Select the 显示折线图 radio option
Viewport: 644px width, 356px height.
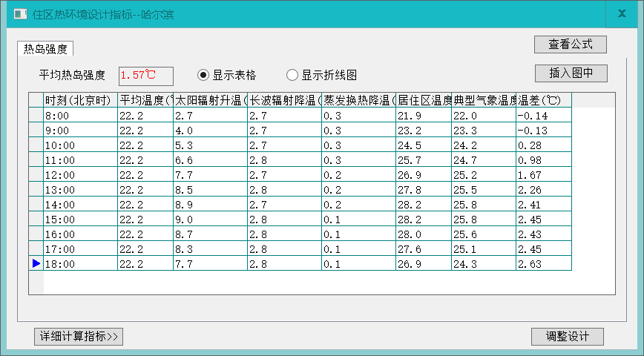(x=292, y=75)
